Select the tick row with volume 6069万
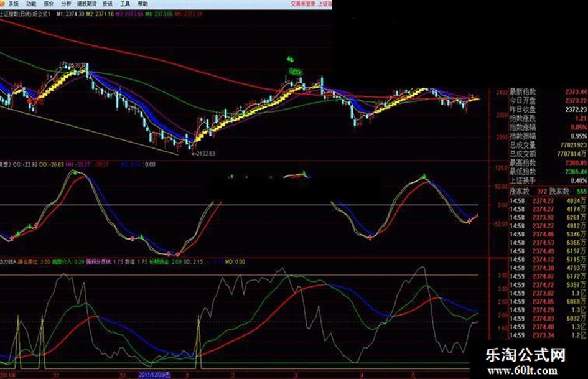Viewport: 588px width, 379px height. 548,302
